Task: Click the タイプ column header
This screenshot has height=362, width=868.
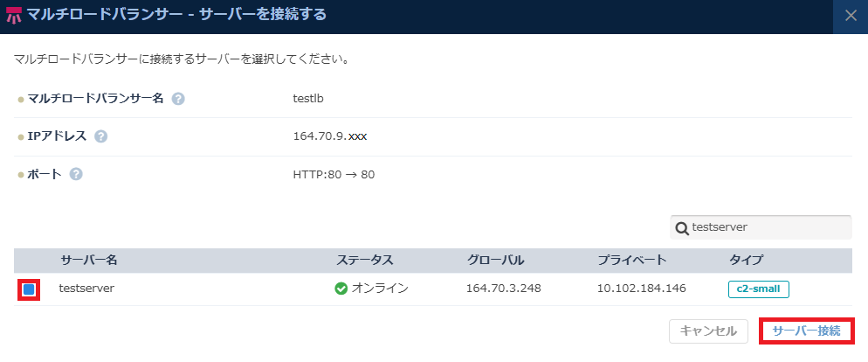Action: (x=746, y=261)
